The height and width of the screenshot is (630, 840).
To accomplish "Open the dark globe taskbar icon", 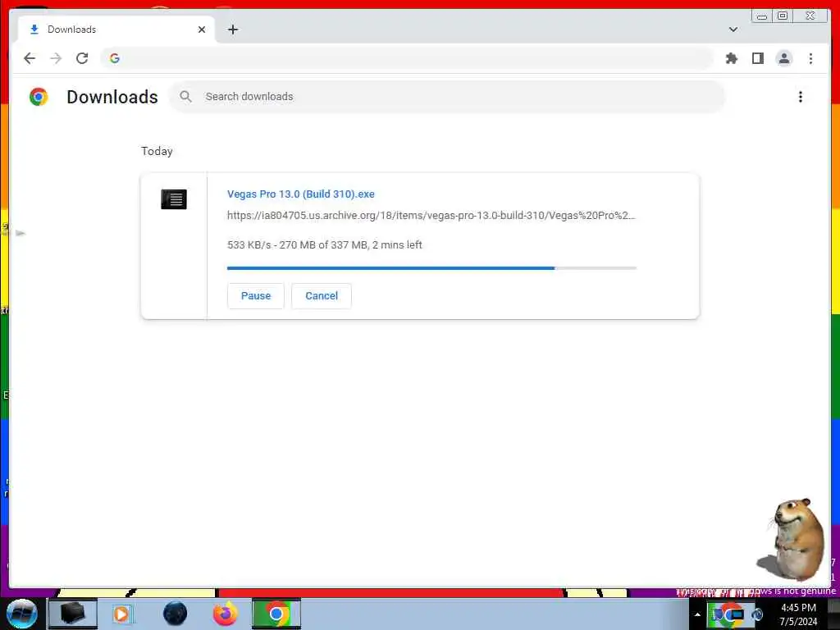I will 176,614.
